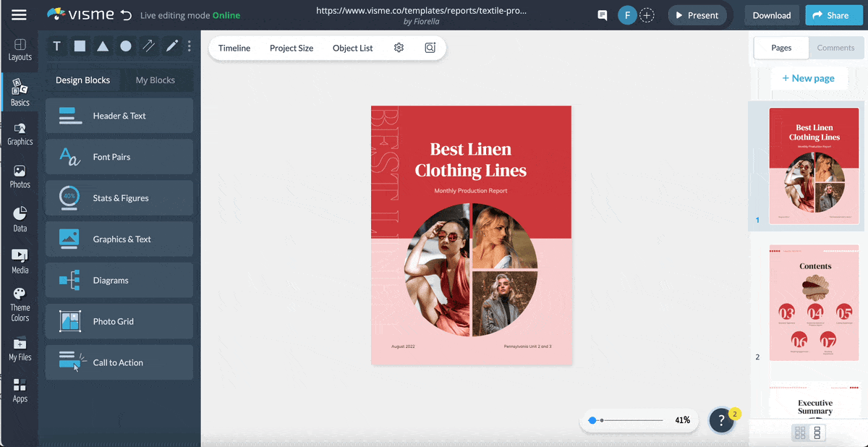Screen dimensions: 868x447
Task: Switch to the My Blocks tab
Action: pos(156,80)
